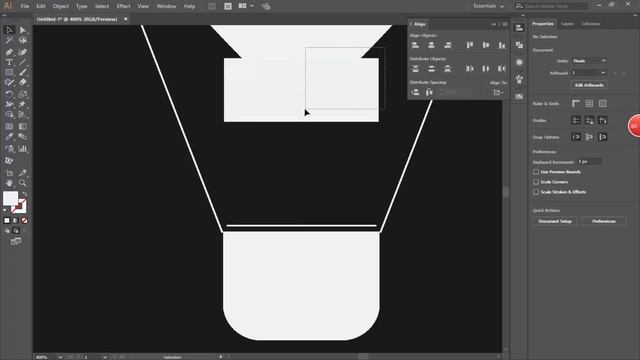The width and height of the screenshot is (640, 360).
Task: Enable Scale Strokes & Effects checkbox
Action: [536, 192]
